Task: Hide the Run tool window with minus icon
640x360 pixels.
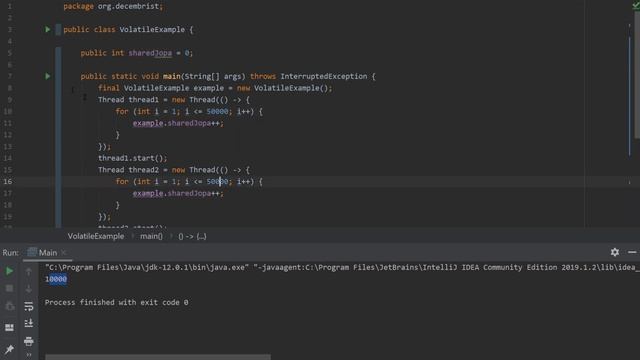Action: click(632, 252)
